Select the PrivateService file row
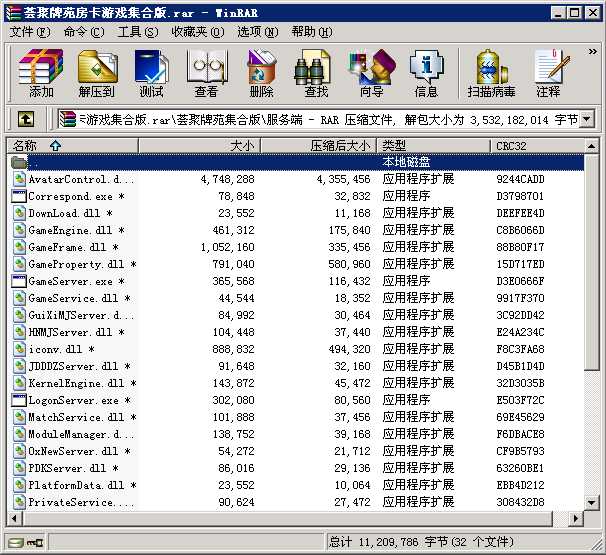 click(x=296, y=502)
